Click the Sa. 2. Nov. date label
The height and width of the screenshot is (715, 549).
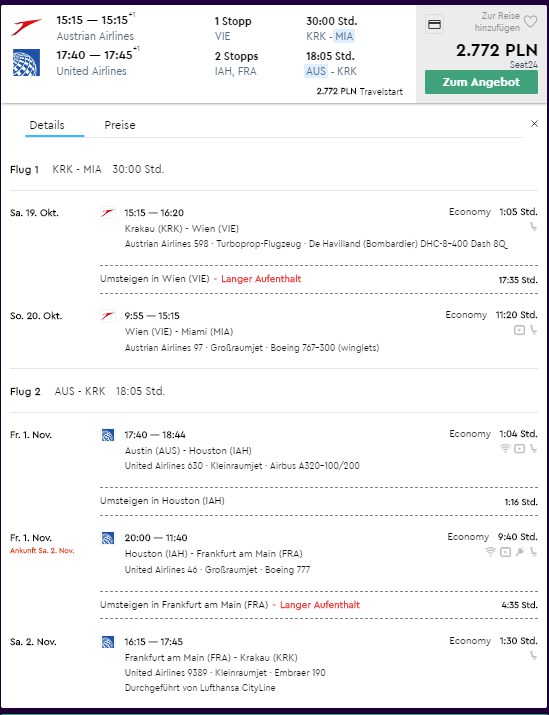coord(33,642)
